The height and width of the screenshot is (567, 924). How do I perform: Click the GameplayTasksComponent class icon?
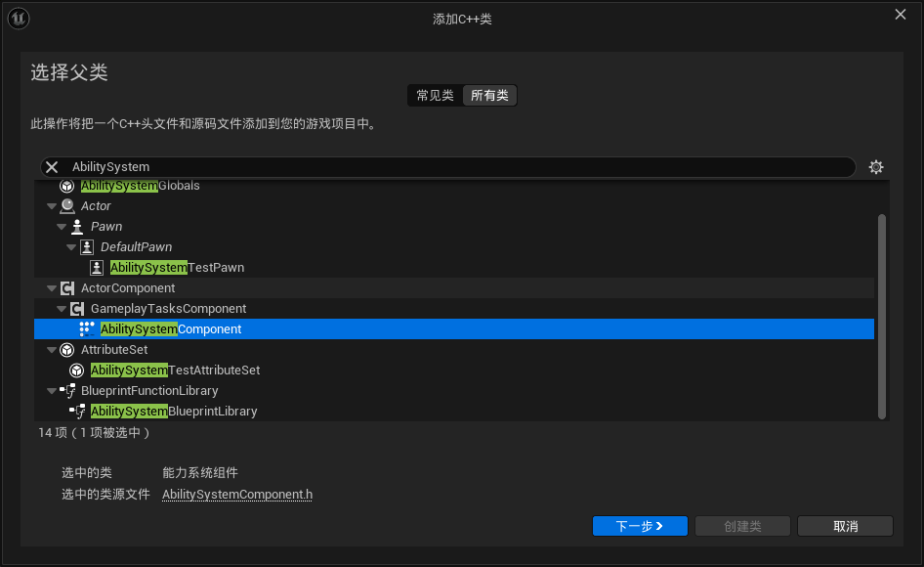pyautogui.click(x=77, y=309)
